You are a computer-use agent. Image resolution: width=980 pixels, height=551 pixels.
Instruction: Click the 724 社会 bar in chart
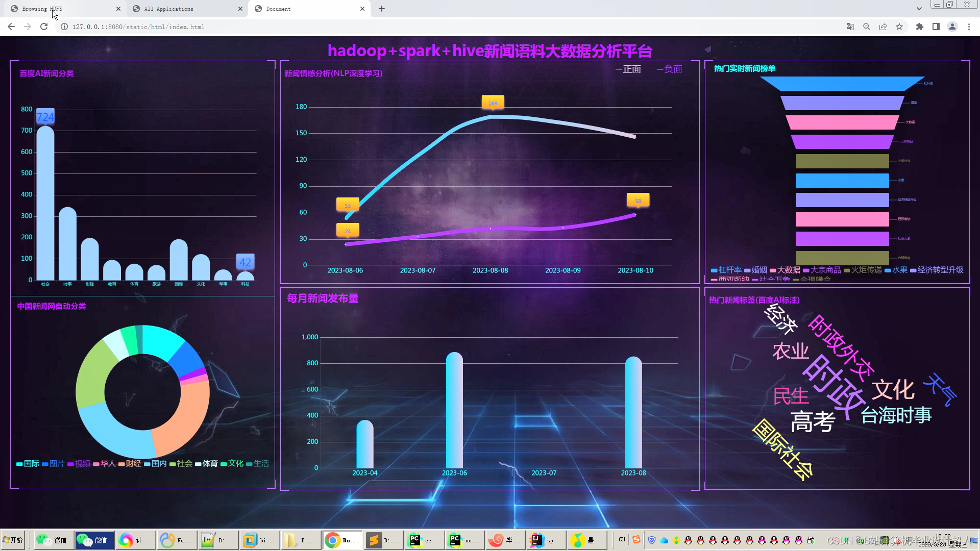tap(45, 204)
